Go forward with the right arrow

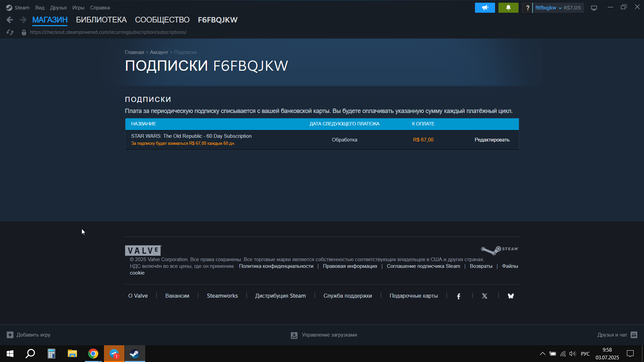[23, 20]
